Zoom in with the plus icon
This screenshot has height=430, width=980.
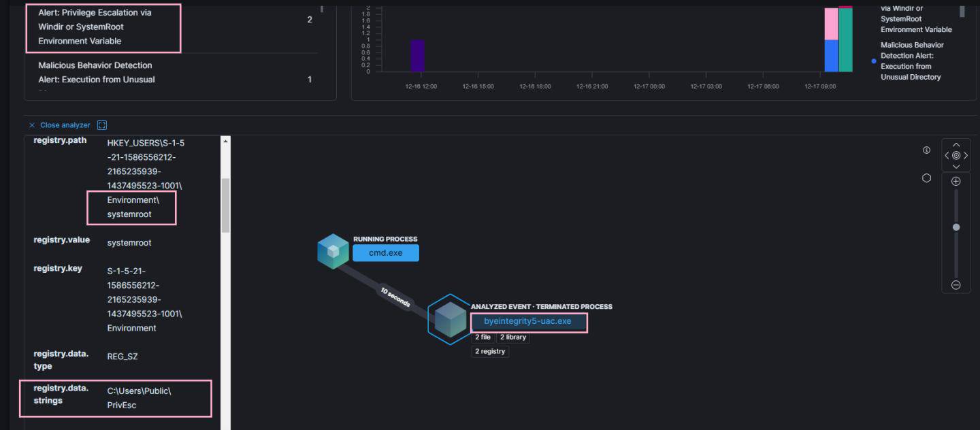(955, 181)
